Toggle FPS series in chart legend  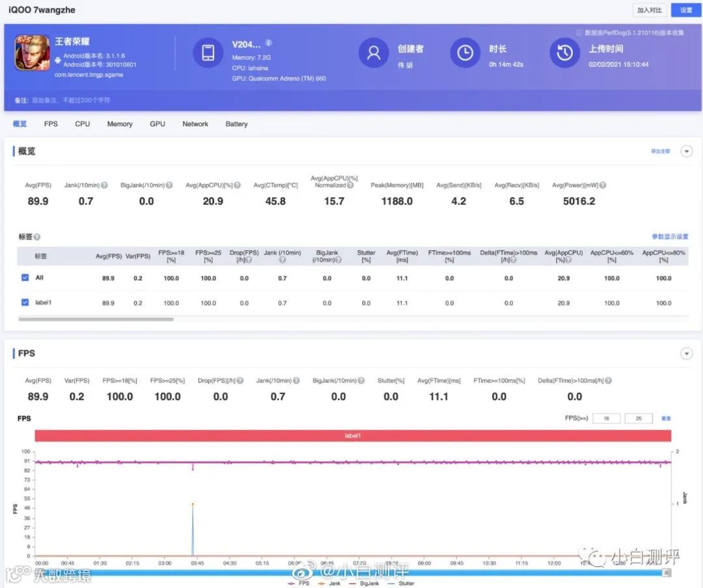click(299, 583)
